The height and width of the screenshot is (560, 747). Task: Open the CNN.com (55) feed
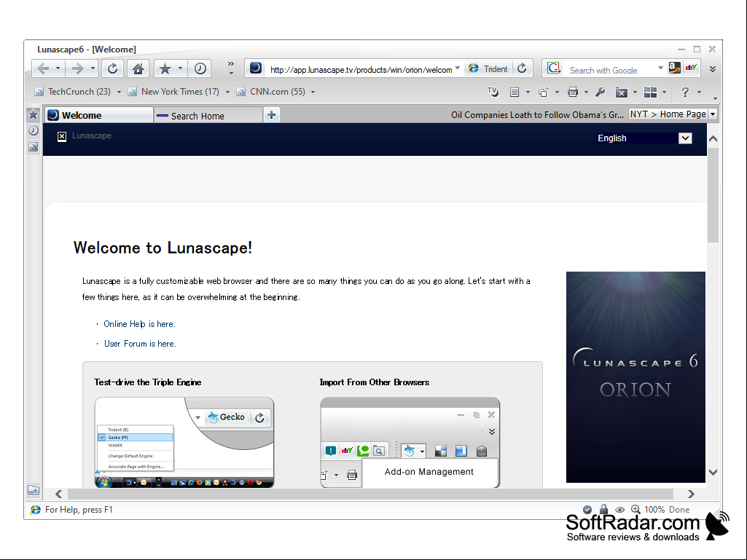[x=271, y=92]
